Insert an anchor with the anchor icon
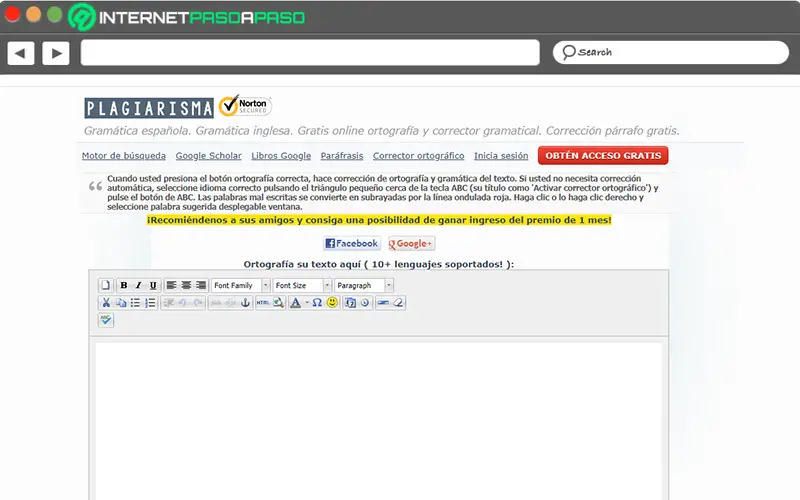Screen dimensions: 800x500 coord(245,303)
